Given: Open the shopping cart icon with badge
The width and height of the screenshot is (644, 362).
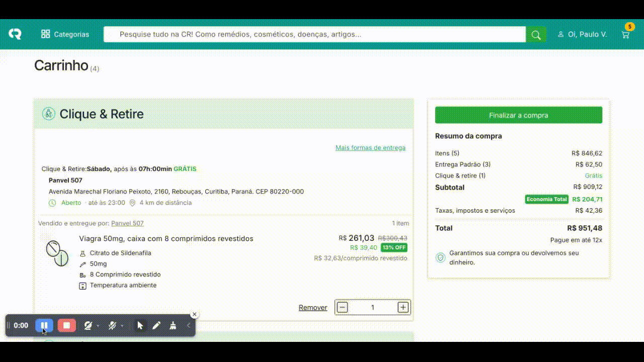Looking at the screenshot, I should pos(626,33).
